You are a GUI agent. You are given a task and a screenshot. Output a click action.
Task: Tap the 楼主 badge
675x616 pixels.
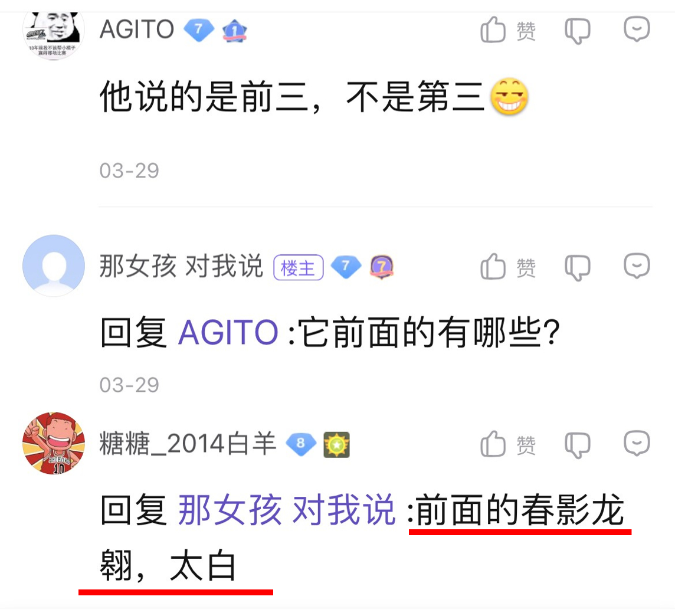click(x=299, y=267)
